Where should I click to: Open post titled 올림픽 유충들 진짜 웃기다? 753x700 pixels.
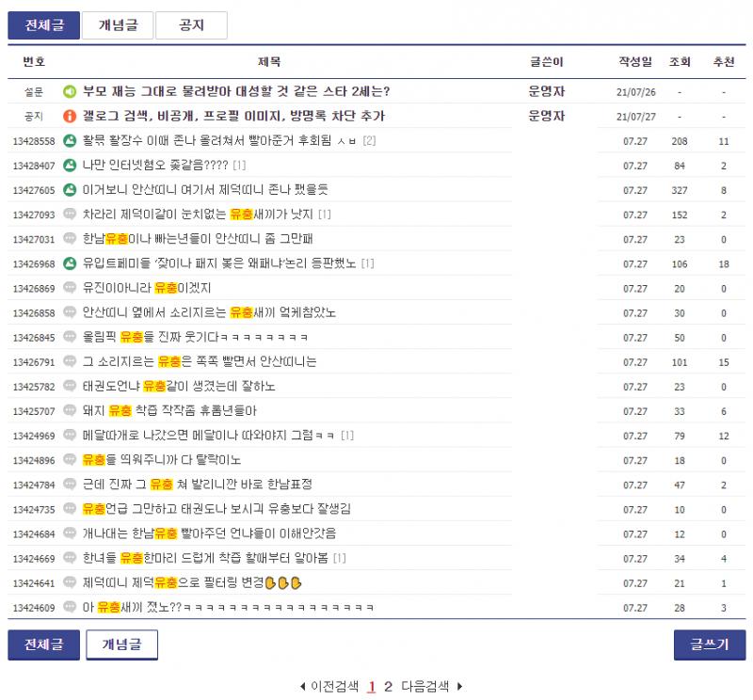coord(195,337)
